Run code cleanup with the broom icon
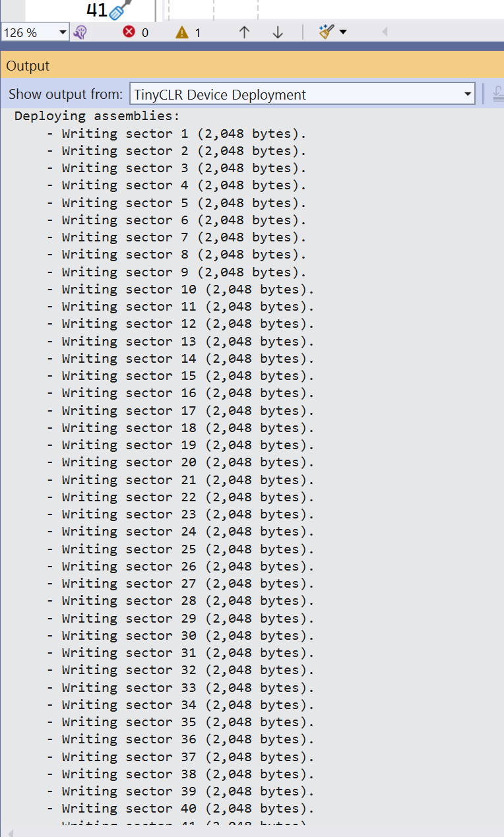504x837 pixels. (327, 32)
